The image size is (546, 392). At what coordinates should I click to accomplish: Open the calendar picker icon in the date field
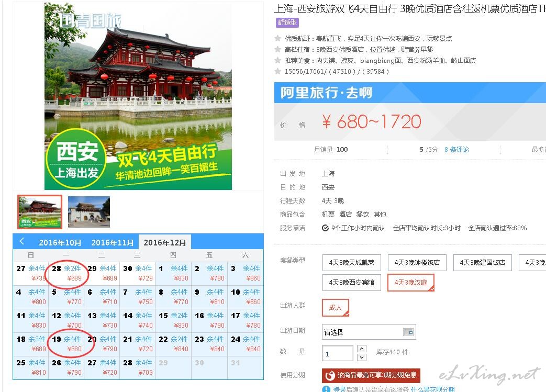[408, 332]
